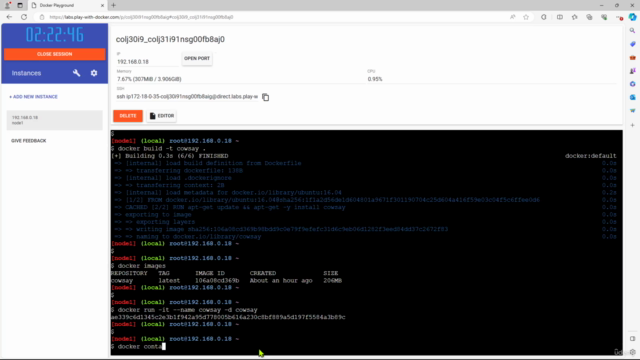Image resolution: width=640 pixels, height=360 pixels.
Task: Select instance 192.168.0.18 node1 in sidebar
Action: point(55,120)
